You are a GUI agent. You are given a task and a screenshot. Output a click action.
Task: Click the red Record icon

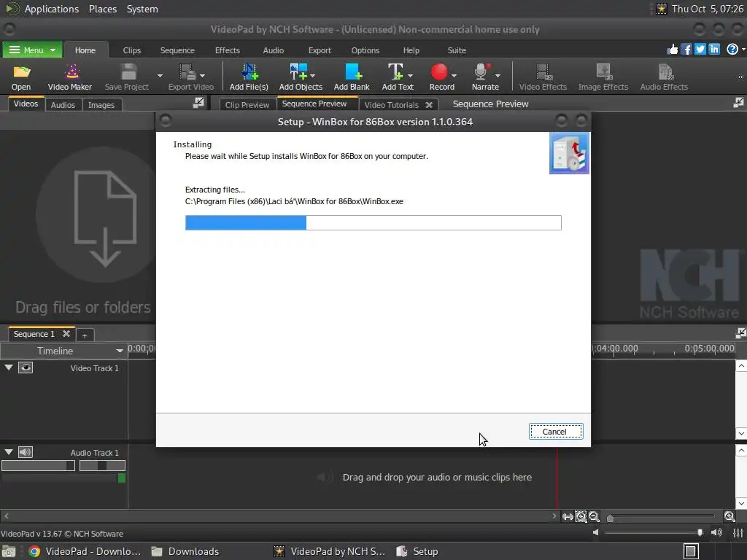tap(438, 72)
